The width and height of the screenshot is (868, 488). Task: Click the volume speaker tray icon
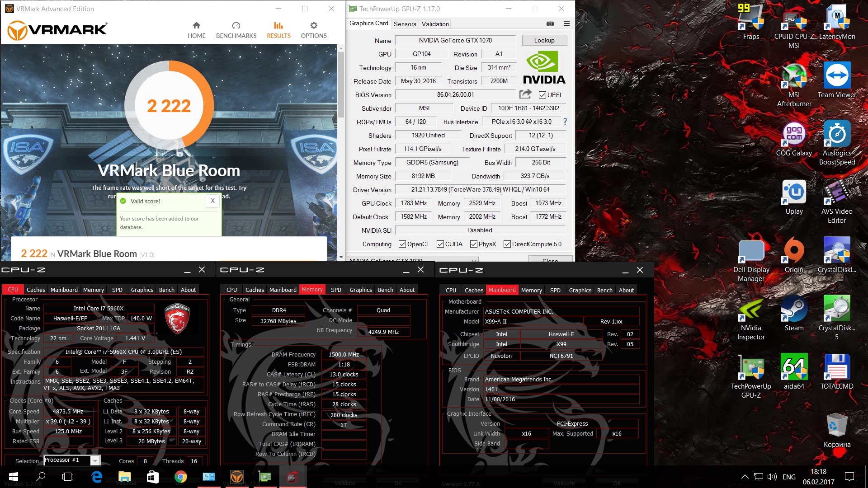coord(772,477)
